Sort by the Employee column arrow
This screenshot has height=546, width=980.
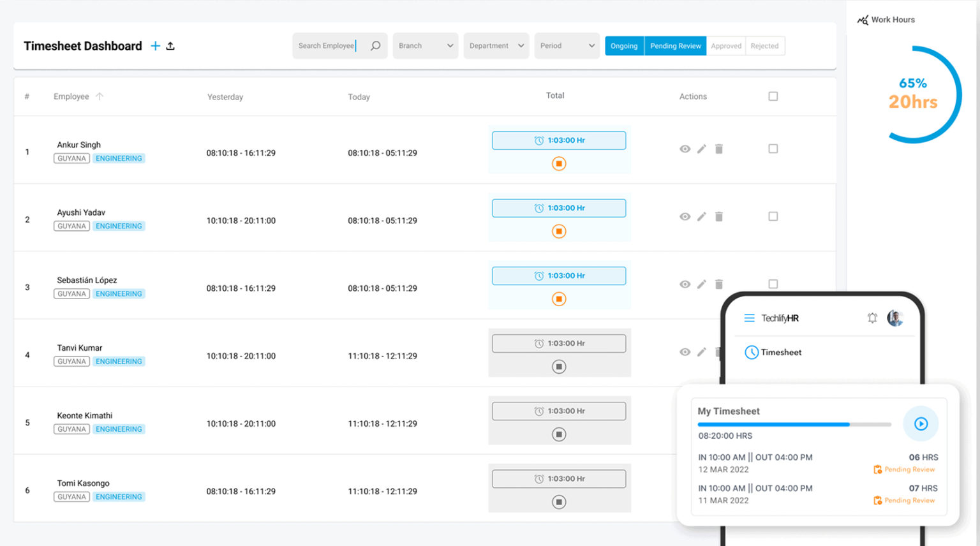tap(100, 96)
